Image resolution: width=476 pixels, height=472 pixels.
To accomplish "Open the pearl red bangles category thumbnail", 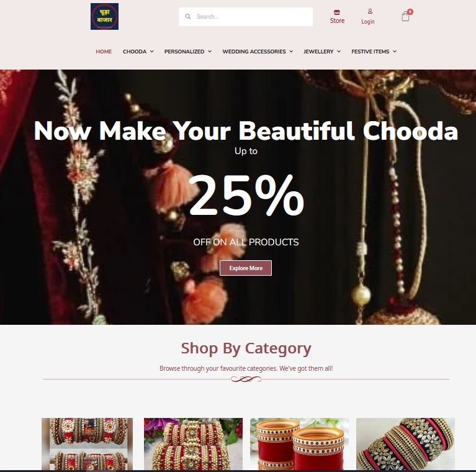I will pyautogui.click(x=193, y=444).
